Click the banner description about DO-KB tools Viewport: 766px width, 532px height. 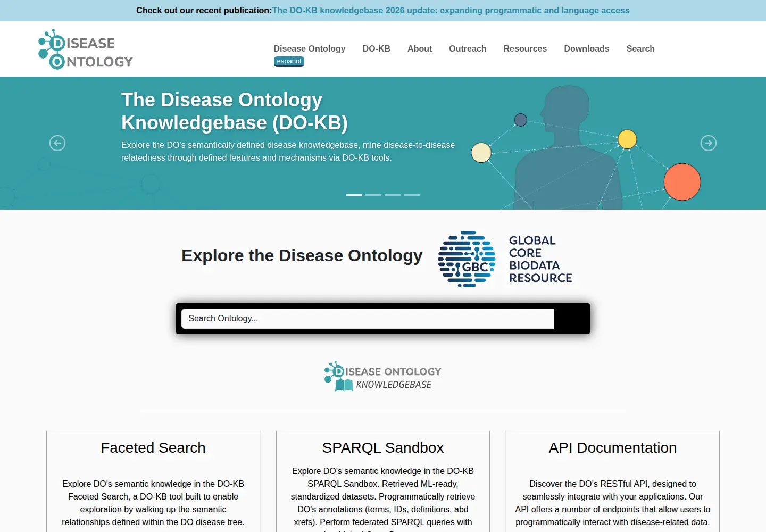point(288,151)
